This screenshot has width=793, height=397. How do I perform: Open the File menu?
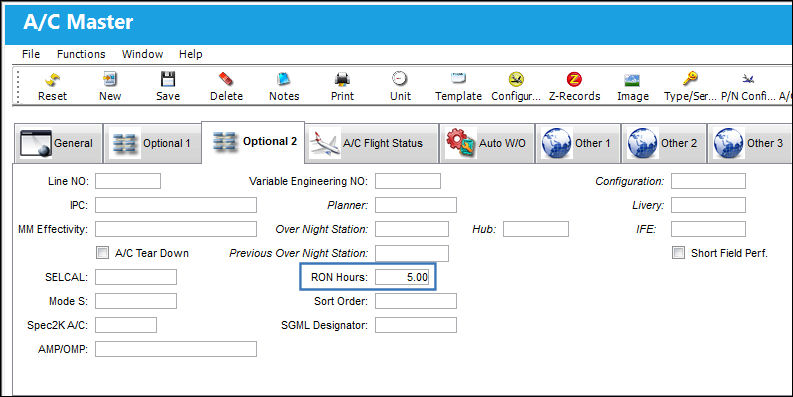point(31,54)
